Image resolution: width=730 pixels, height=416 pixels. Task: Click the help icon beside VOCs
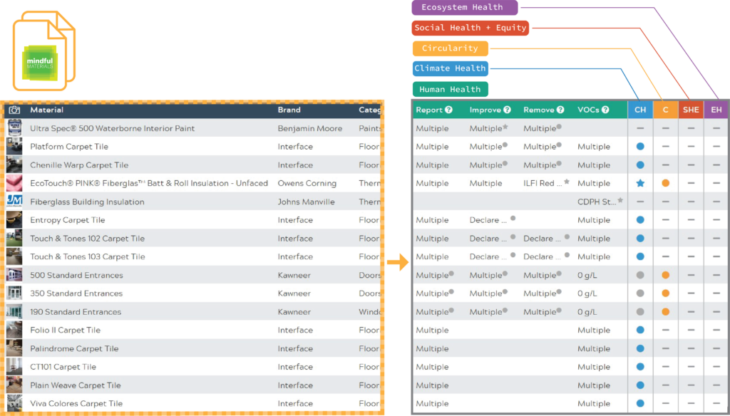604,110
